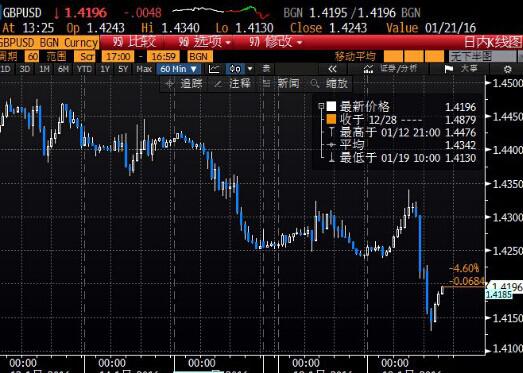Click the 1.4150 y-axis label
The height and width of the screenshot is (373, 523).
pos(507,318)
